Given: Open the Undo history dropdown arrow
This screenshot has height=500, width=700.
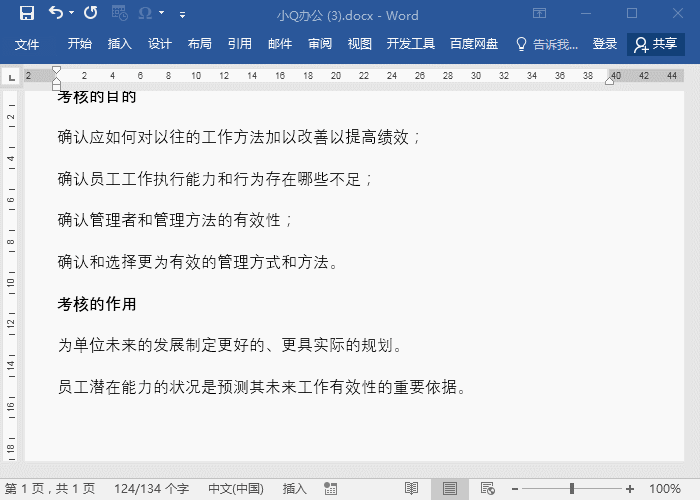Looking at the screenshot, I should 71,14.
